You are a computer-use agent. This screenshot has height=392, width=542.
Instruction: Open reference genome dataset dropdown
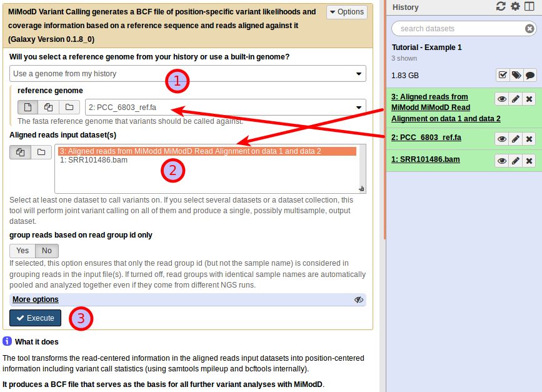coord(226,108)
